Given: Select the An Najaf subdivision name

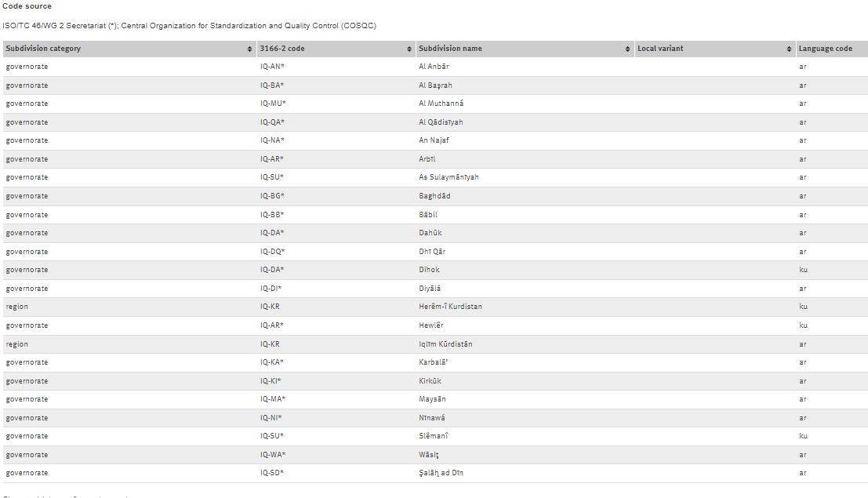Looking at the screenshot, I should (434, 140).
